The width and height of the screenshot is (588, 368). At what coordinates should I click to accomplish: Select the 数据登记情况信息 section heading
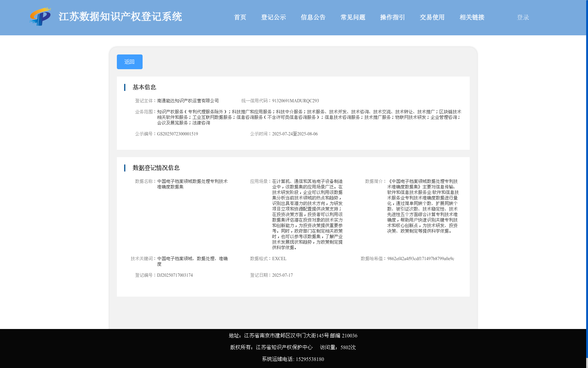tap(156, 168)
